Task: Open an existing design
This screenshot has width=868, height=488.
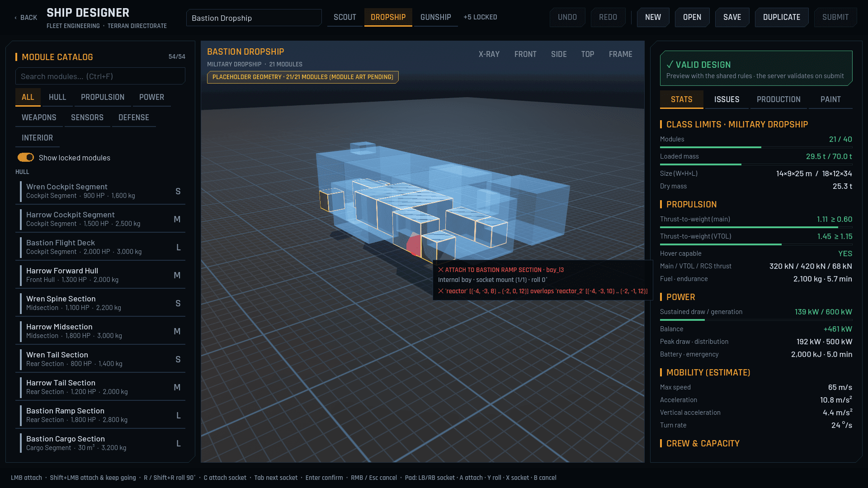Action: pos(692,17)
